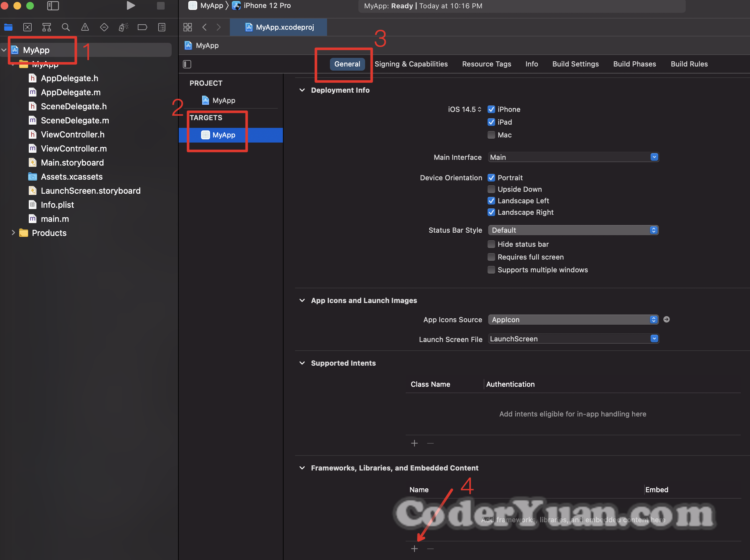The height and width of the screenshot is (560, 750).
Task: Open the Issue navigator warning icon
Action: click(x=85, y=27)
